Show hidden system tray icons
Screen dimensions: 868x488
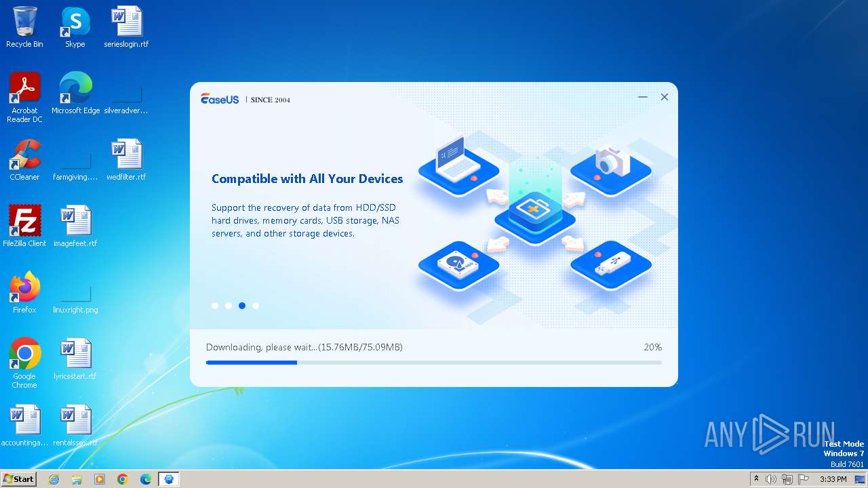point(756,479)
